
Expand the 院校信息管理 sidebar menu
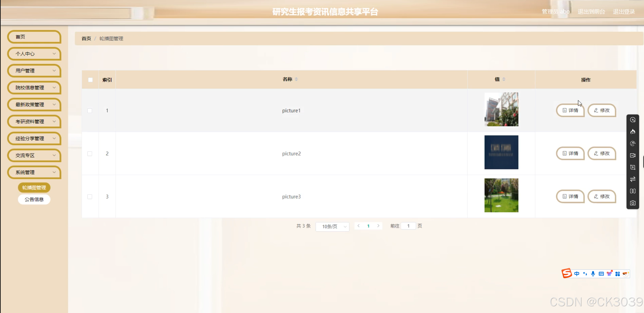click(x=35, y=88)
